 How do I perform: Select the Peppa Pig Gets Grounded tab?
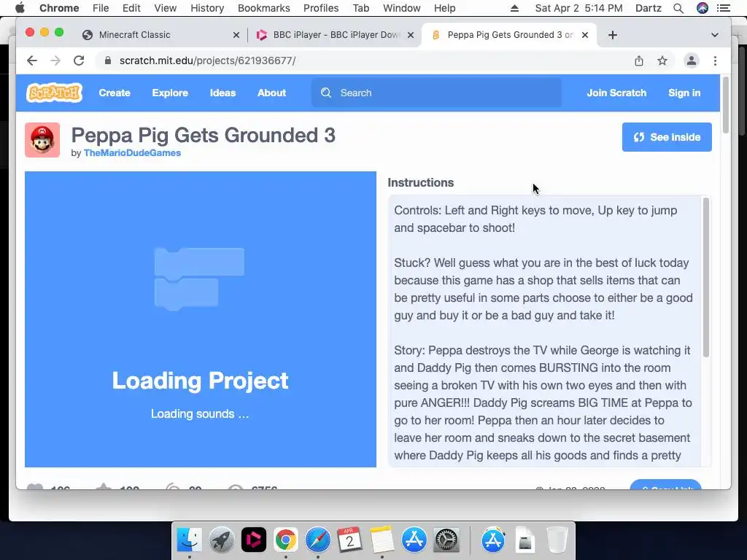pos(508,35)
